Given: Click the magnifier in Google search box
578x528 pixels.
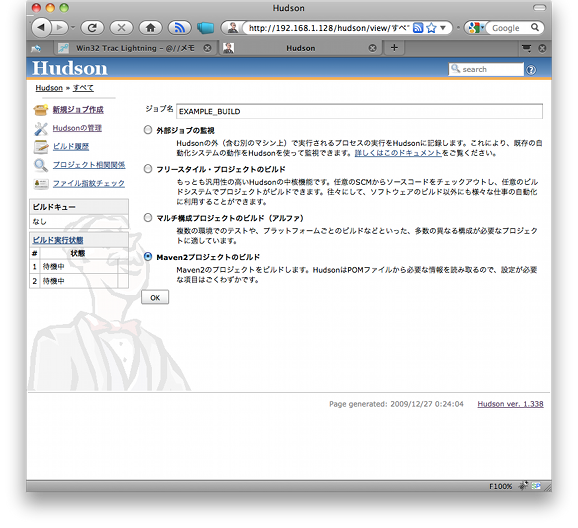Looking at the screenshot, I should click(x=535, y=27).
